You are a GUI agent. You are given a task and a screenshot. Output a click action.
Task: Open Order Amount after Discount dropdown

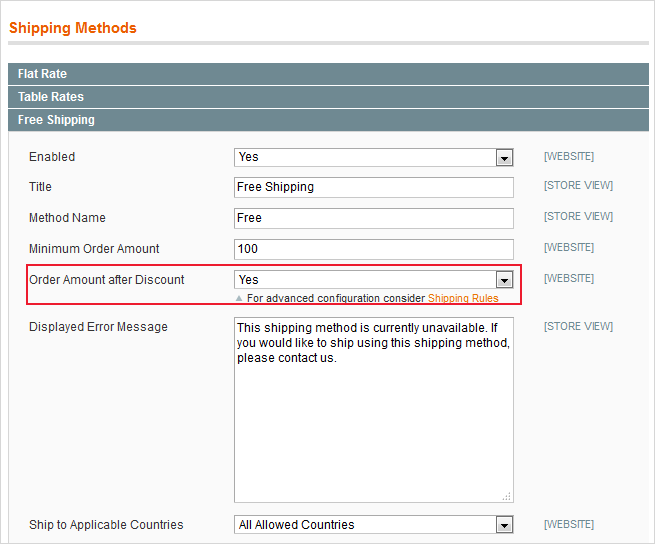pos(373,280)
